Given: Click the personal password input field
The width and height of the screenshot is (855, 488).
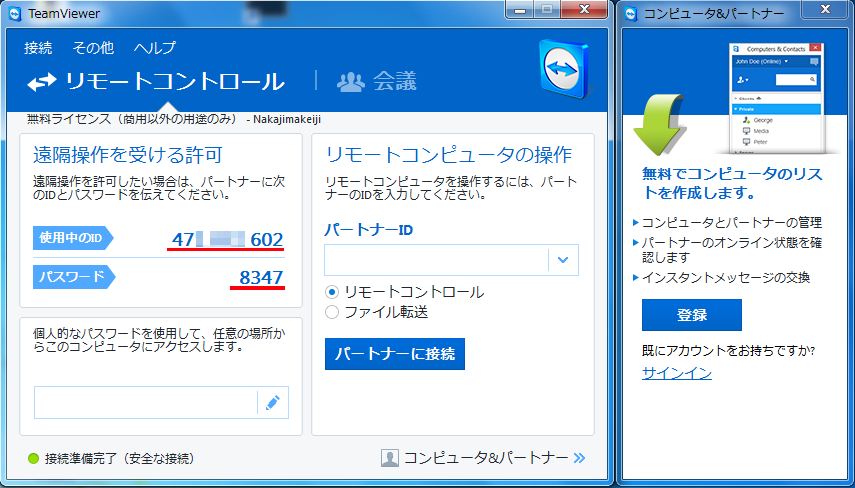Looking at the screenshot, I should [x=146, y=402].
